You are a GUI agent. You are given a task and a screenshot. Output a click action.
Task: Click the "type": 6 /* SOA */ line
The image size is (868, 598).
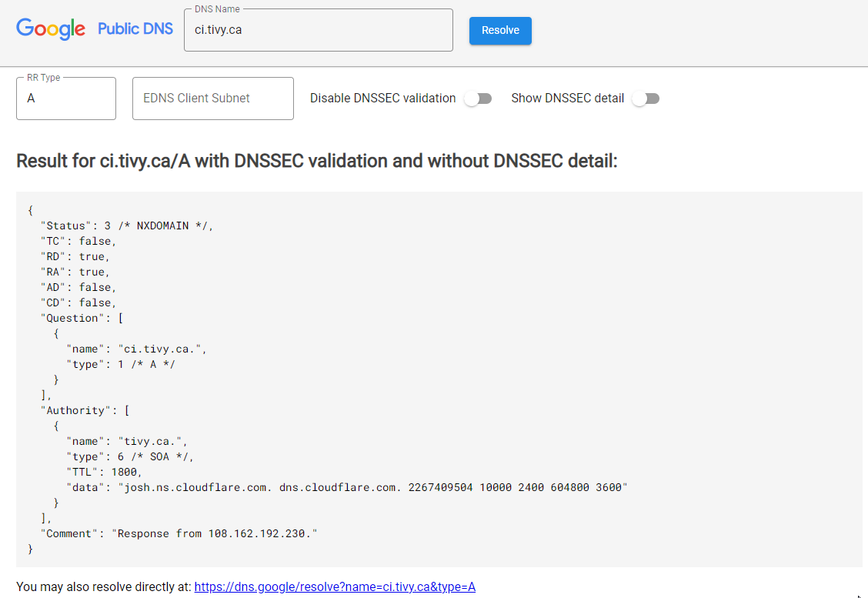(130, 457)
